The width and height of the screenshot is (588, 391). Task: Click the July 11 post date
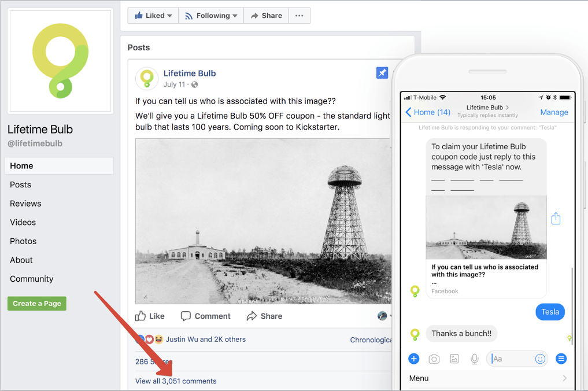click(174, 84)
